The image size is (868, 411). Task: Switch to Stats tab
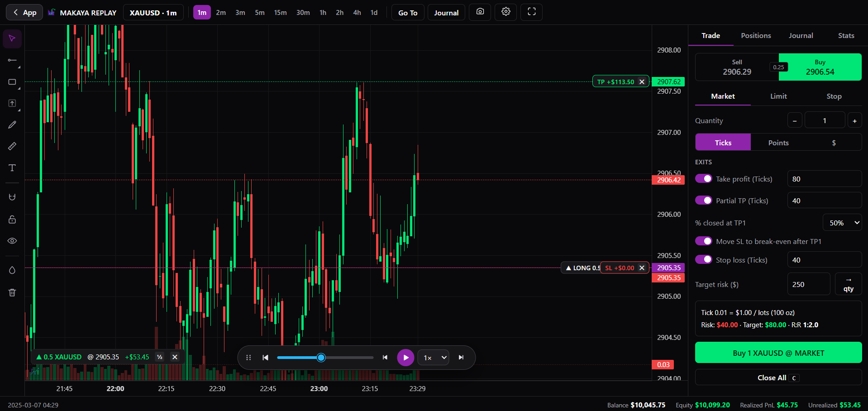(846, 35)
